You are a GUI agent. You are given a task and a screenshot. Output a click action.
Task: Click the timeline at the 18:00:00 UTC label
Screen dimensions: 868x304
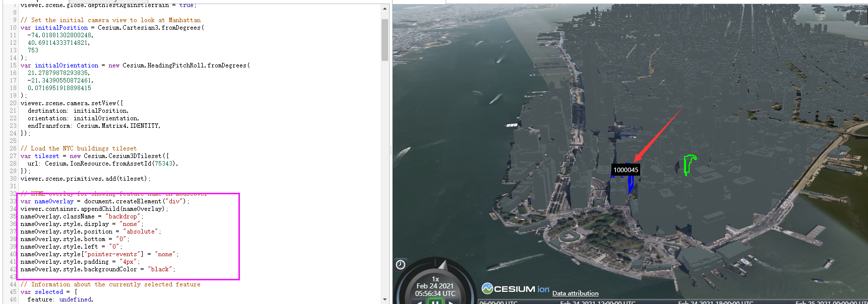(715, 302)
